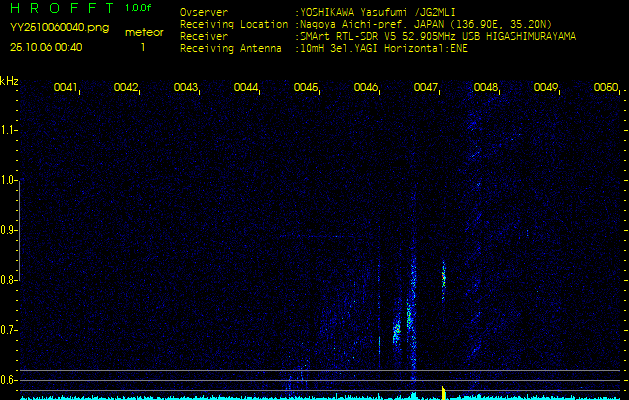
Task: Click the 0.7 frequency axis label
Action: (x=7, y=330)
